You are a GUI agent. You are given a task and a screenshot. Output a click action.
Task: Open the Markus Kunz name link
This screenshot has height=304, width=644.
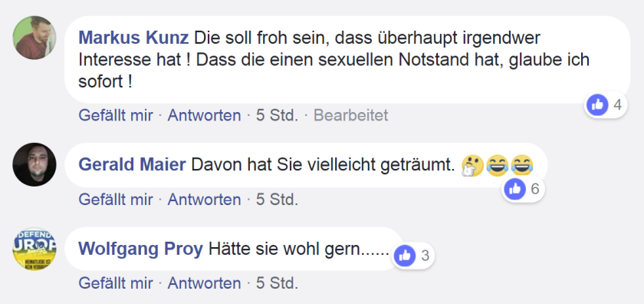click(133, 38)
